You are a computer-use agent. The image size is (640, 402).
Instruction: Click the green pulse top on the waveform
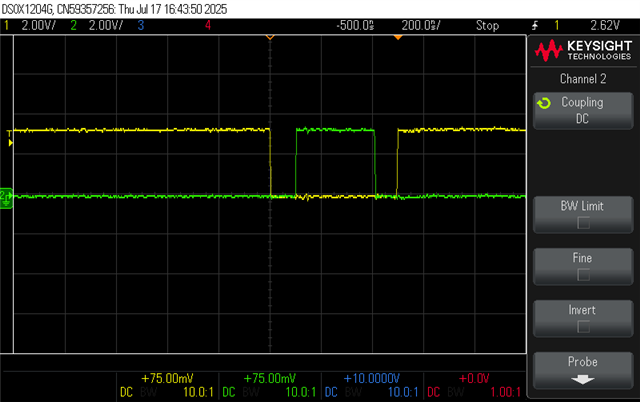point(335,130)
